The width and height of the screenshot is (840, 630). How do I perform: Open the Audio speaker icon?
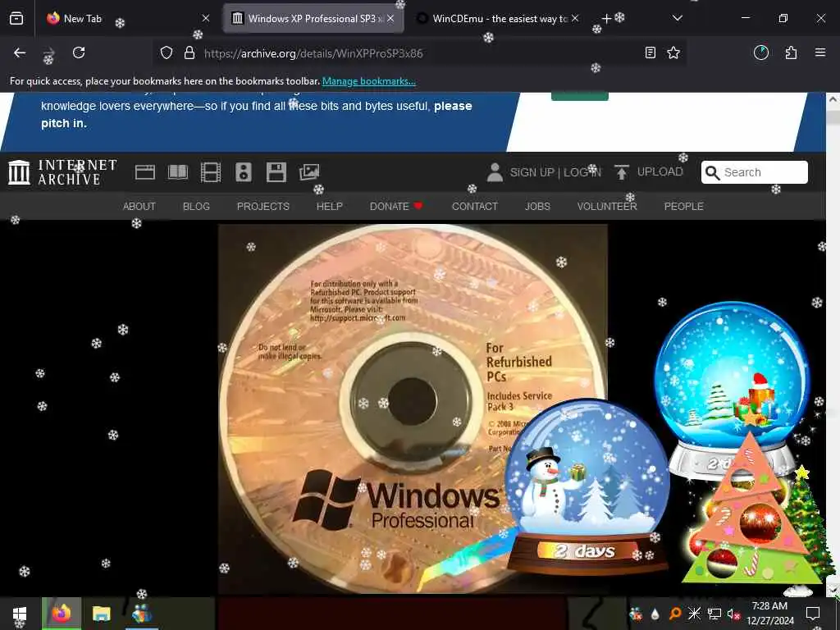(243, 172)
